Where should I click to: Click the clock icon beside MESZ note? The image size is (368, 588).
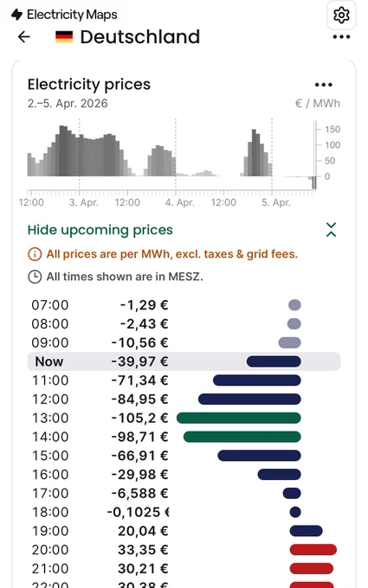(x=35, y=277)
